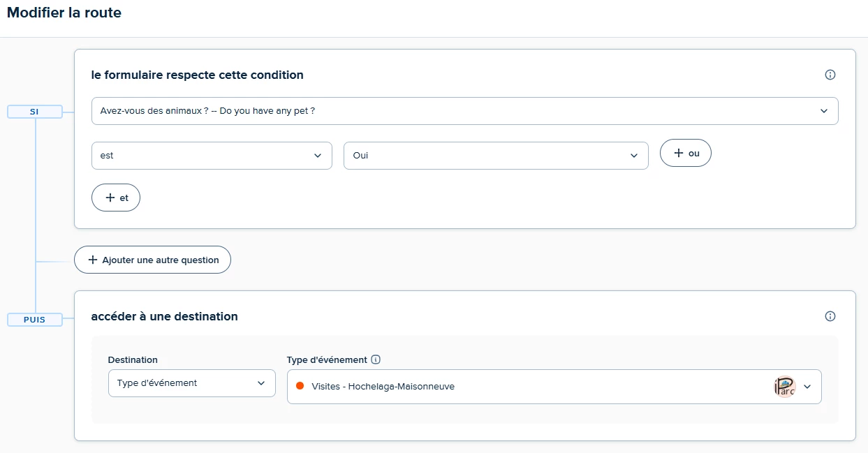The image size is (868, 453).
Task: Click the Parc avatar thumbnail
Action: point(784,387)
